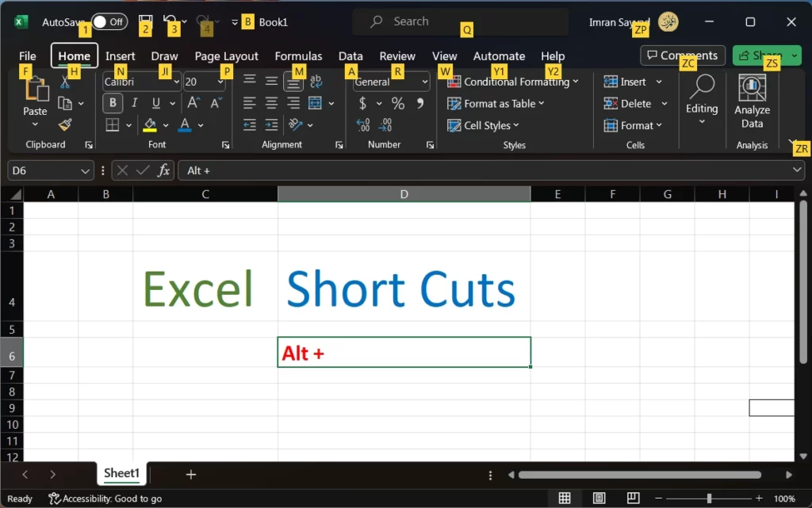The height and width of the screenshot is (508, 812).
Task: Decrease decimal places
Action: 385,124
